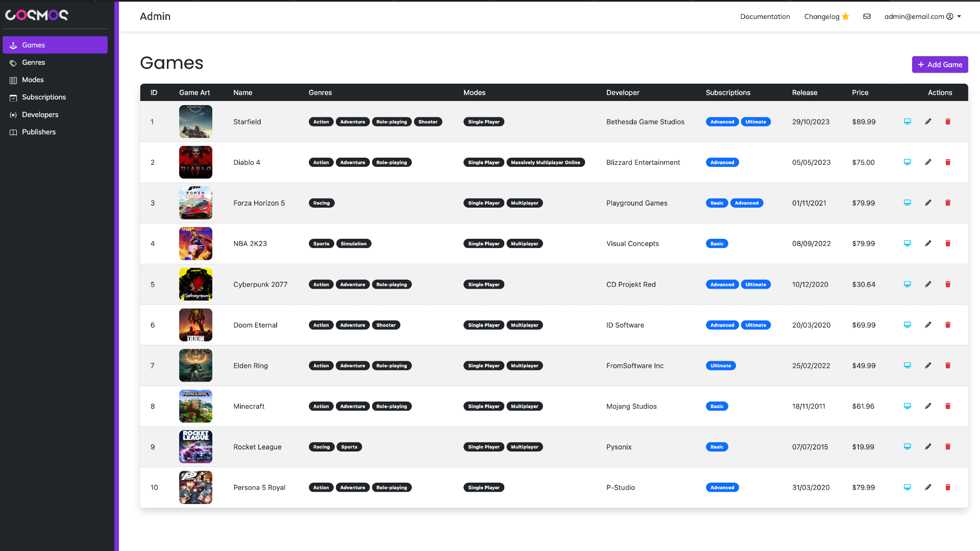View Forza Horizon 5 via monitor icon
The width and height of the screenshot is (980, 551).
[x=908, y=203]
